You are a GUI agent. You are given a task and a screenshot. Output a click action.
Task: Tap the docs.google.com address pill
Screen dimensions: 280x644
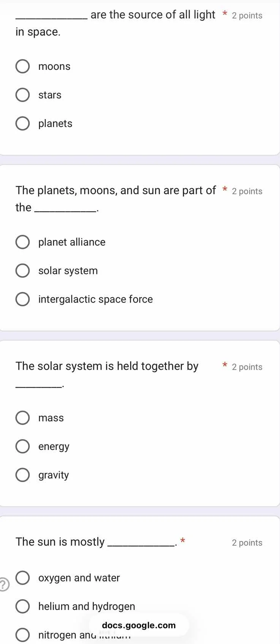[139, 625]
